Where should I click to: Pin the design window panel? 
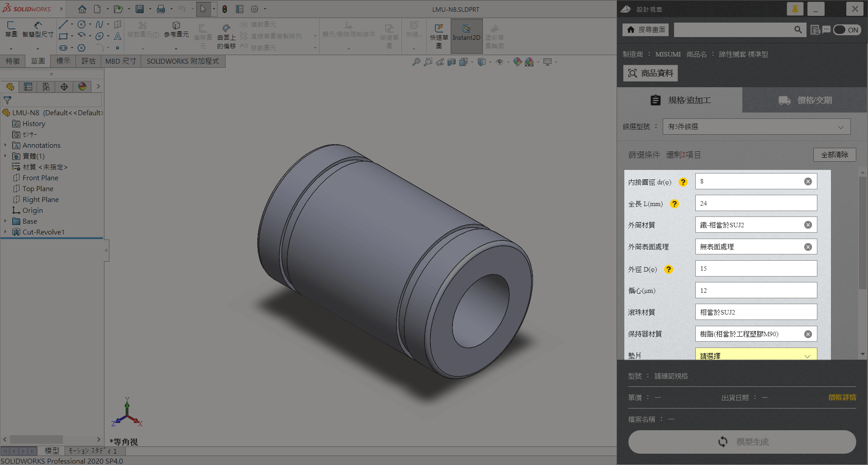click(795, 9)
